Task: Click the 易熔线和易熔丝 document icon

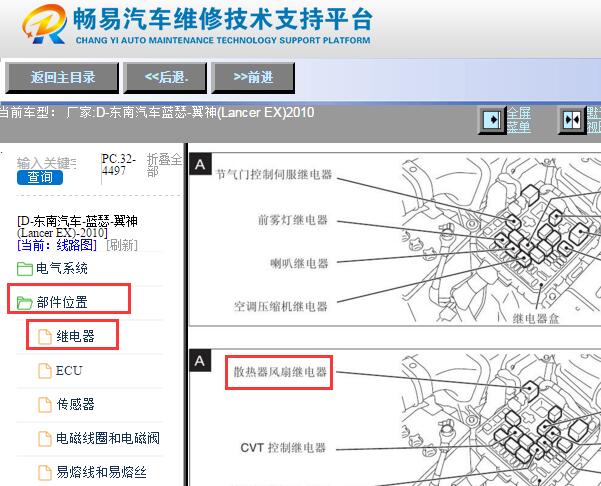Action: pyautogui.click(x=45, y=473)
